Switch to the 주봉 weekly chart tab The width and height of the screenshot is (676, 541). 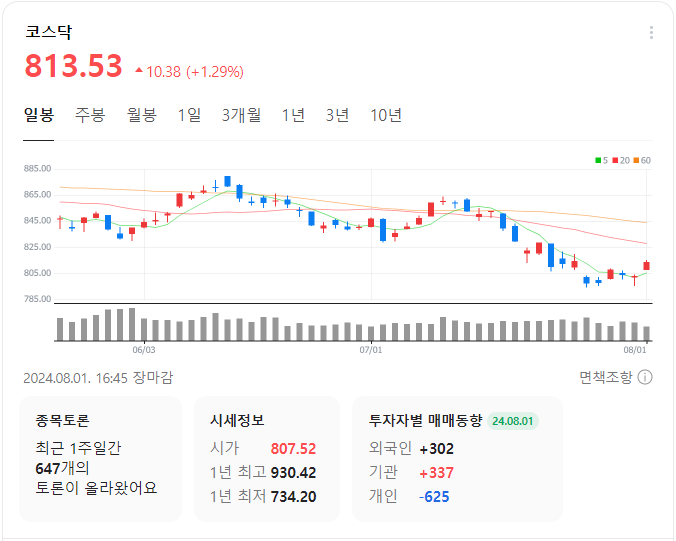coord(90,115)
